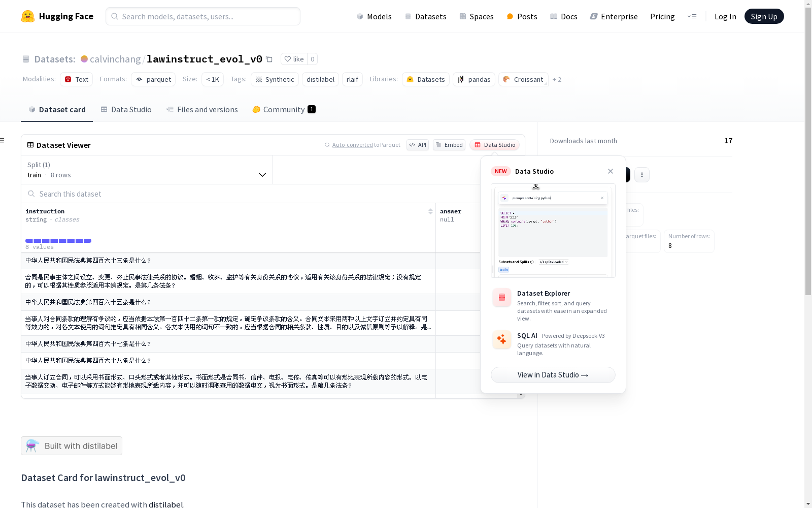Expand the Split train dropdown
The image size is (812, 508).
tap(147, 170)
